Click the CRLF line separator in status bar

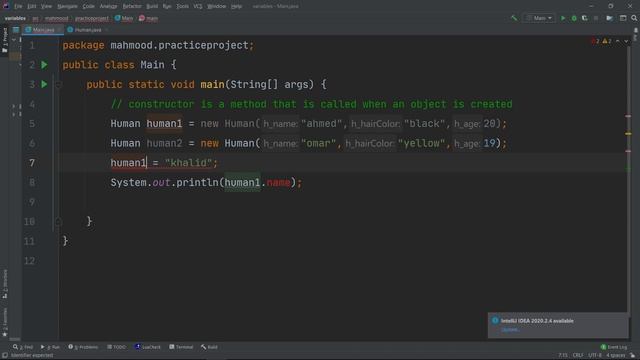578,355
